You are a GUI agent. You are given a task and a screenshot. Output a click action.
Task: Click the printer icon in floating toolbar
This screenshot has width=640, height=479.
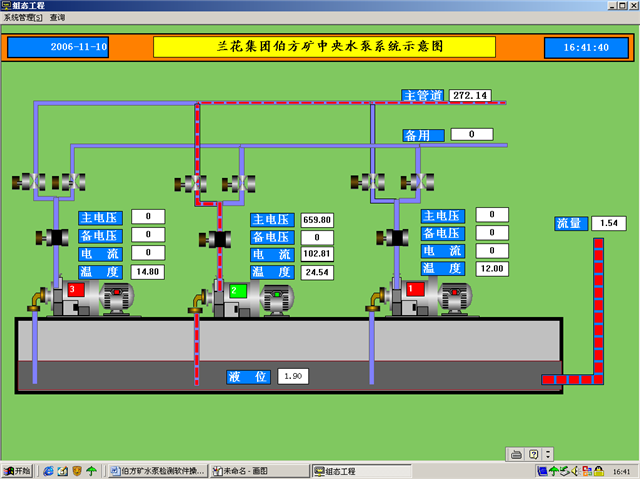click(x=516, y=454)
